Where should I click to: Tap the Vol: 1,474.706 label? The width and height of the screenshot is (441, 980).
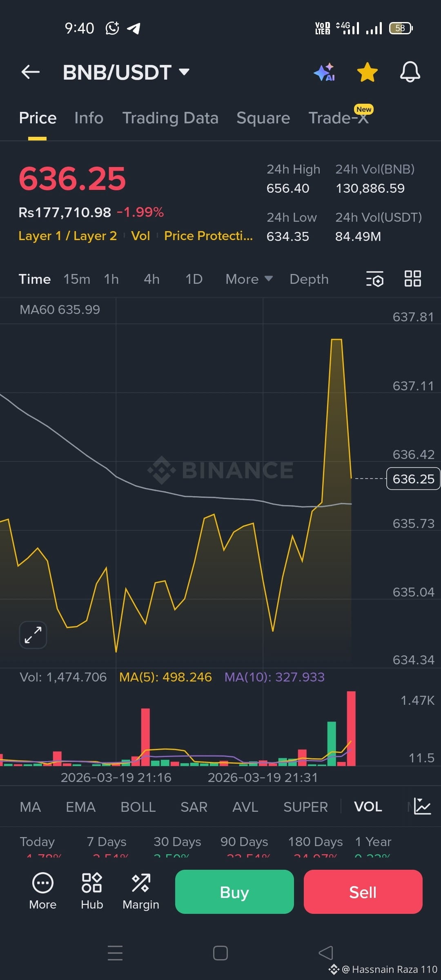pos(63,677)
